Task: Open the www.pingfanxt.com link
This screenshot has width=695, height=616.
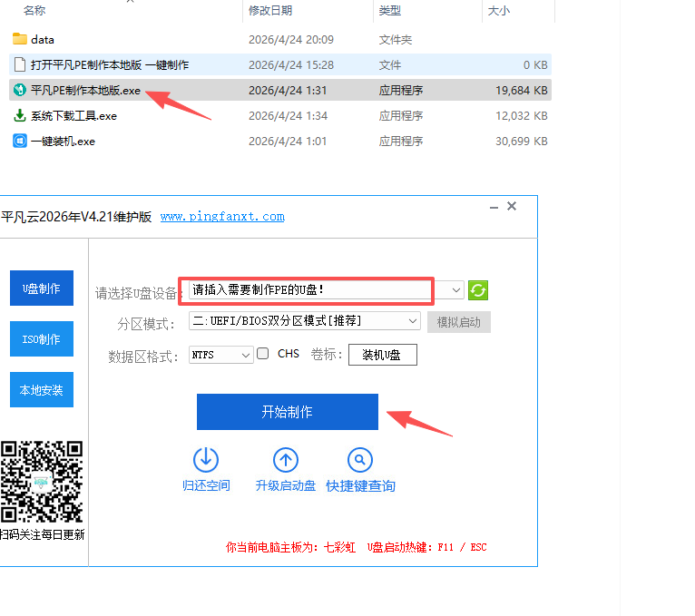Action: 222,216
